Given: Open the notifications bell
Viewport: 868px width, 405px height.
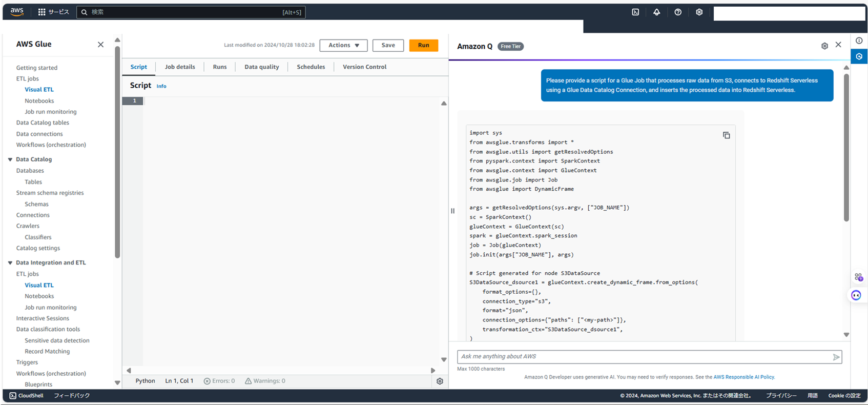Looking at the screenshot, I should click(x=656, y=12).
